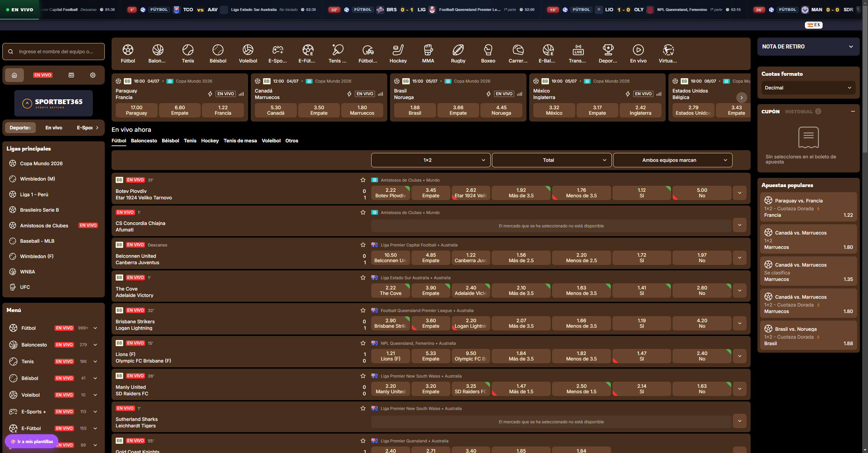Image resolution: width=868 pixels, height=453 pixels.
Task: Favorite the Belconnen United match
Action: pos(363,245)
